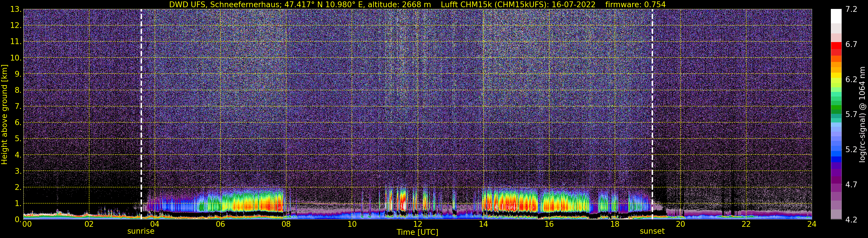Click the 'Time [UTC]' axis label
The height and width of the screenshot is (238, 868).
click(x=417, y=232)
